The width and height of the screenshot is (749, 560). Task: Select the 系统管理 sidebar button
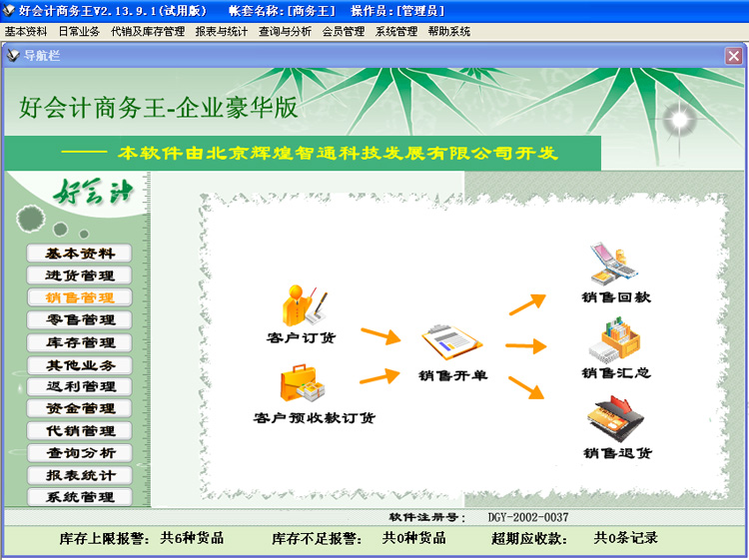pos(79,497)
